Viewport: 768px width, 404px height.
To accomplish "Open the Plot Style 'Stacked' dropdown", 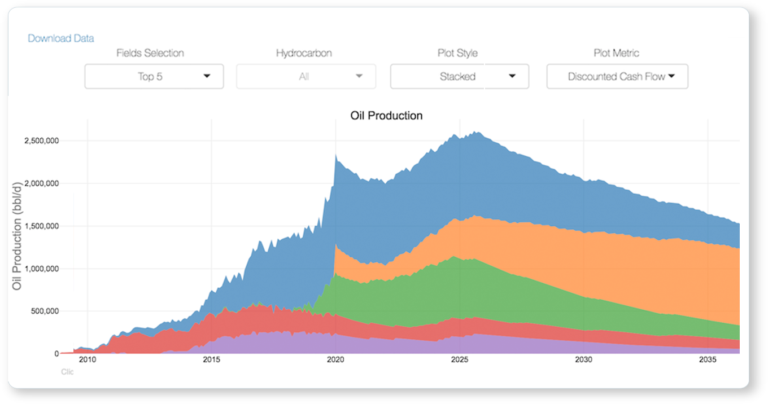I will coord(459,76).
